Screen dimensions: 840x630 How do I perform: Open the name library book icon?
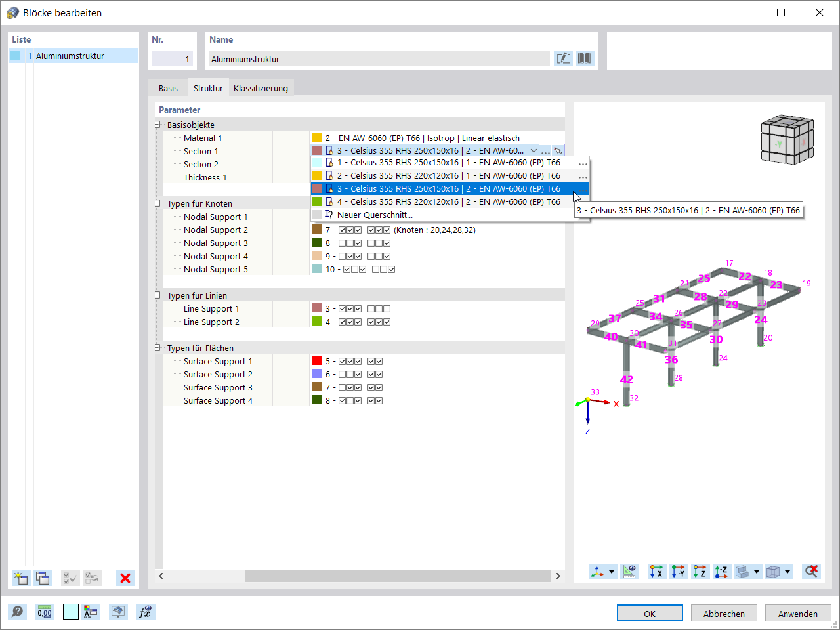[x=584, y=58]
